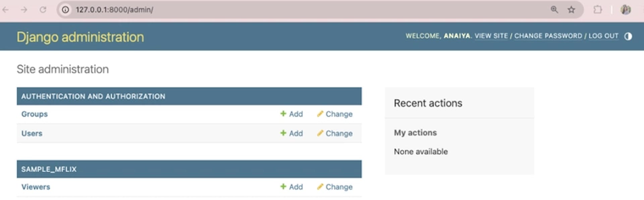Click the address bar URL field
The height and width of the screenshot is (200, 644).
click(268, 10)
